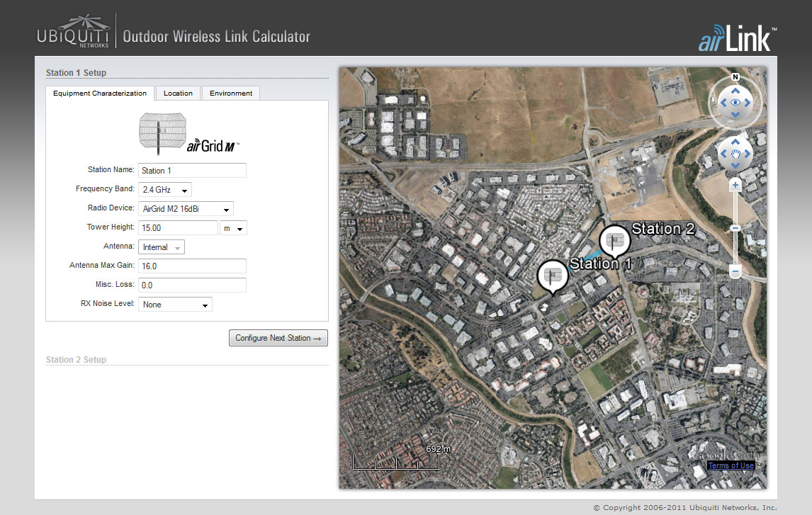The height and width of the screenshot is (515, 812).
Task: Click the Station Name input field
Action: pyautogui.click(x=192, y=171)
